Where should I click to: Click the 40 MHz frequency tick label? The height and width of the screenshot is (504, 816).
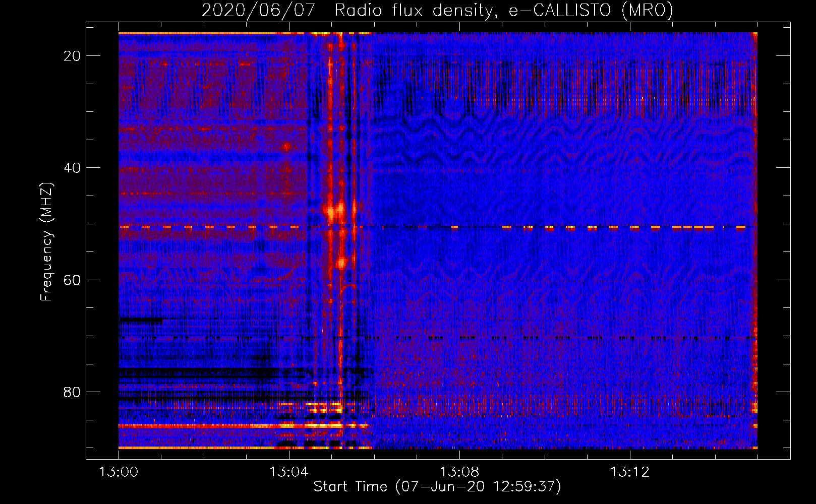(x=72, y=168)
